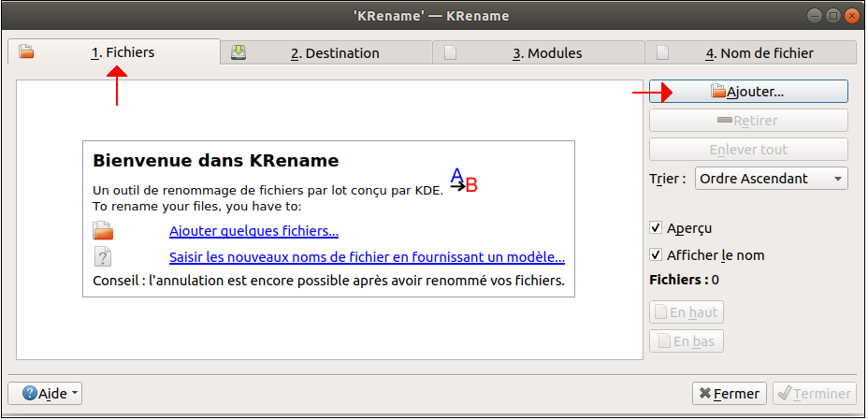Click the En bas button
868x420 pixels.
tap(687, 341)
